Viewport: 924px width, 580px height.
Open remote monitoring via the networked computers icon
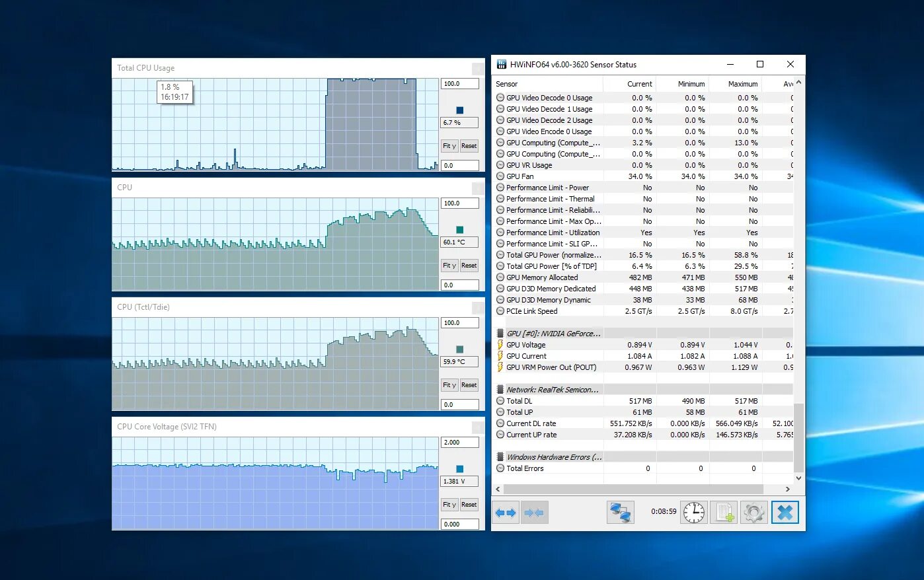point(620,513)
